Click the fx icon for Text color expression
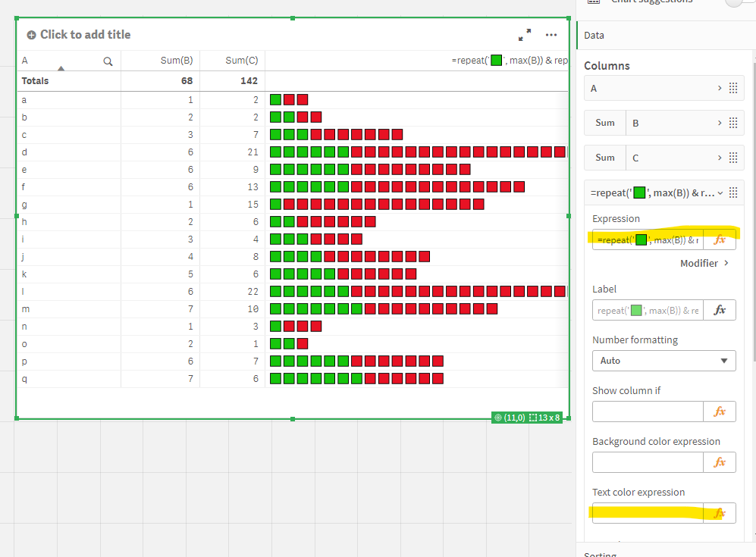This screenshot has height=557, width=756. point(718,512)
